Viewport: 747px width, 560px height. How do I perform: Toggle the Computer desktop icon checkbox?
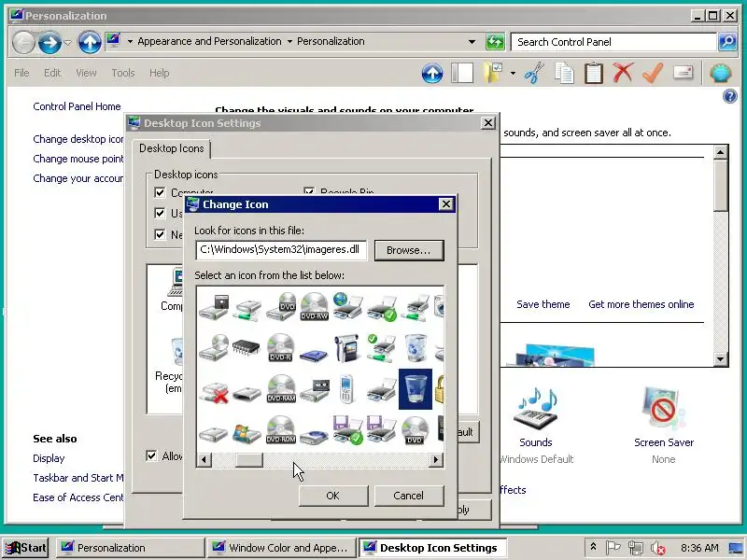click(160, 192)
